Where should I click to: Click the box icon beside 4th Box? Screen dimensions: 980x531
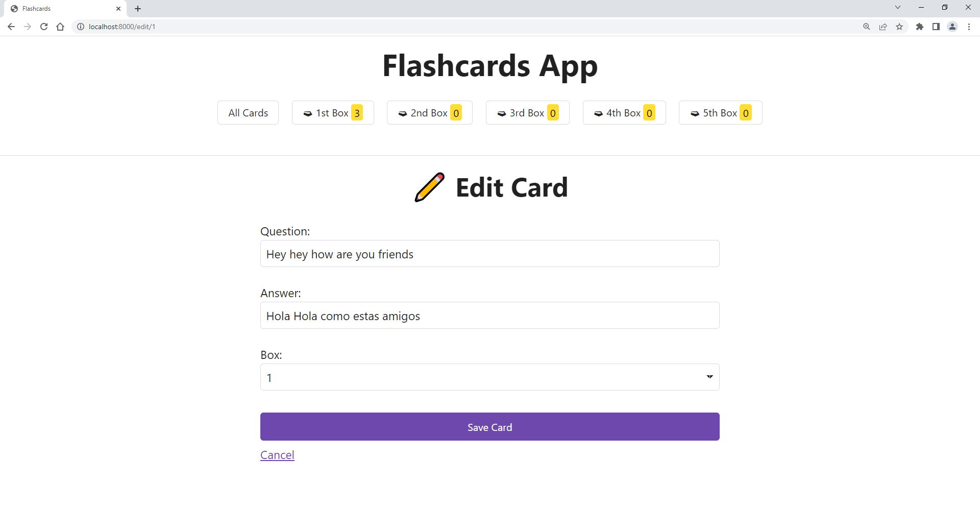coord(598,113)
